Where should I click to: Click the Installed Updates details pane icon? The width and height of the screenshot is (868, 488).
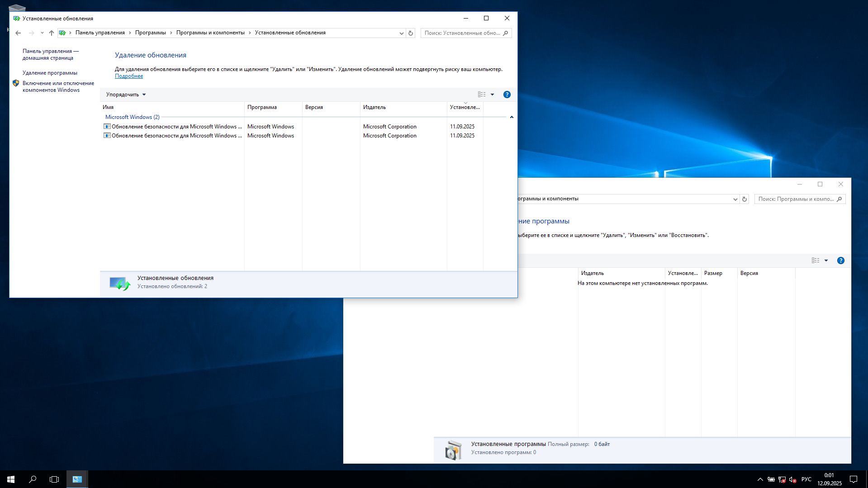pos(120,284)
